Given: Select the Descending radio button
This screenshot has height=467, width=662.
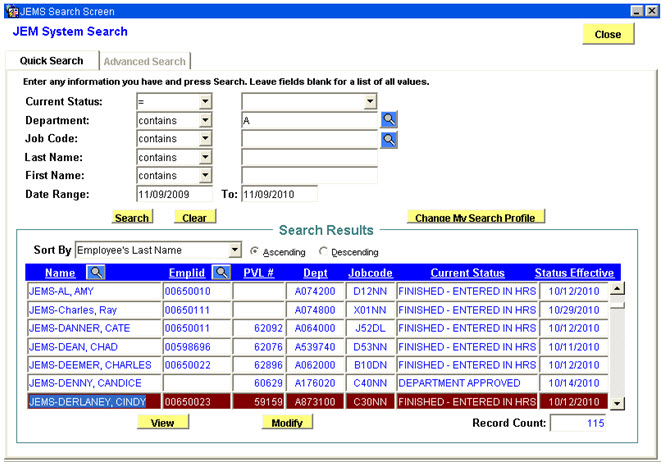Looking at the screenshot, I should pos(323,251).
